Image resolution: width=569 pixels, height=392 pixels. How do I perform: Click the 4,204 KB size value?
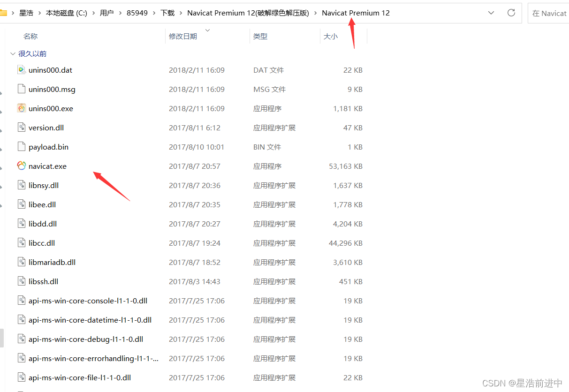pyautogui.click(x=348, y=224)
